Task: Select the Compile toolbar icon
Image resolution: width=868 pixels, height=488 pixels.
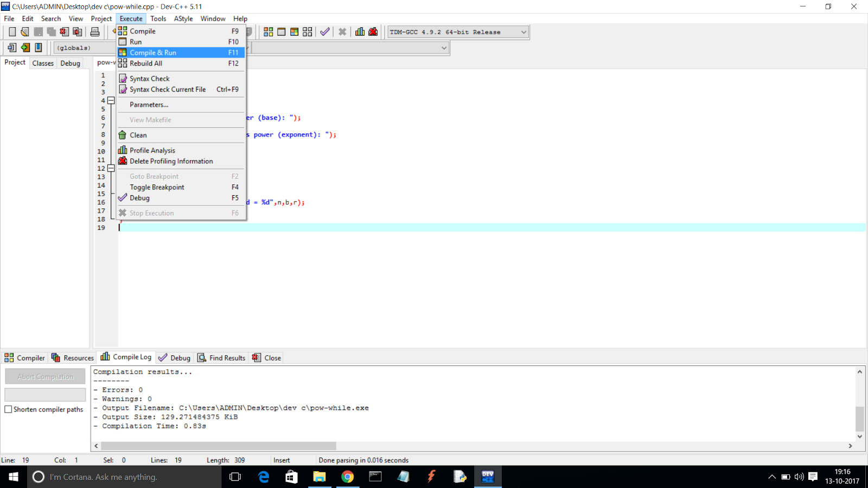Action: coord(268,31)
